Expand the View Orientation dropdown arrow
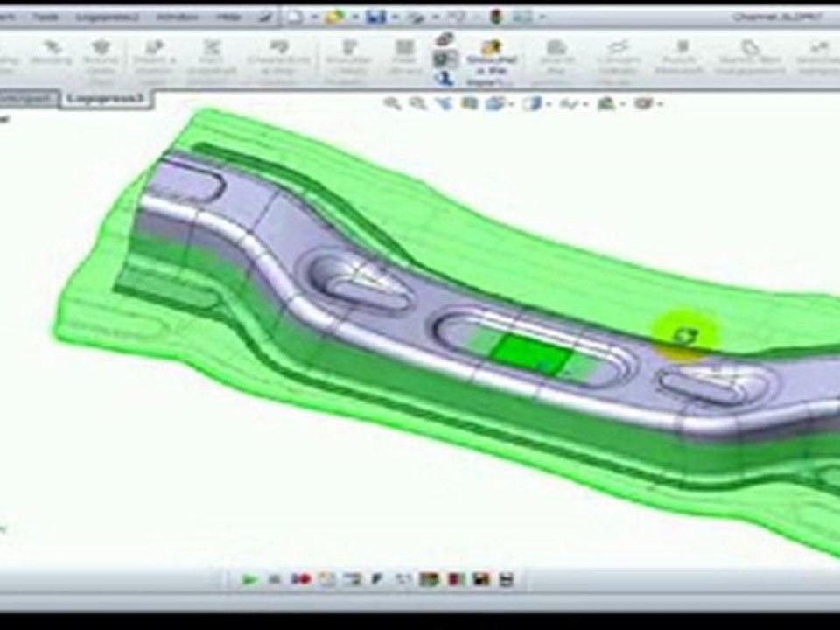The height and width of the screenshot is (630, 840). [509, 104]
